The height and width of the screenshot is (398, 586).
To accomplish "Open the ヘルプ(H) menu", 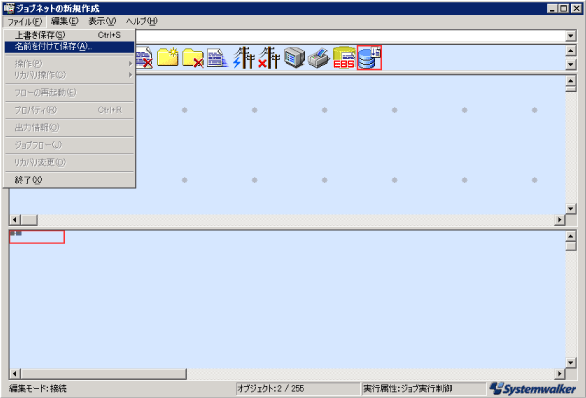I will coord(142,21).
